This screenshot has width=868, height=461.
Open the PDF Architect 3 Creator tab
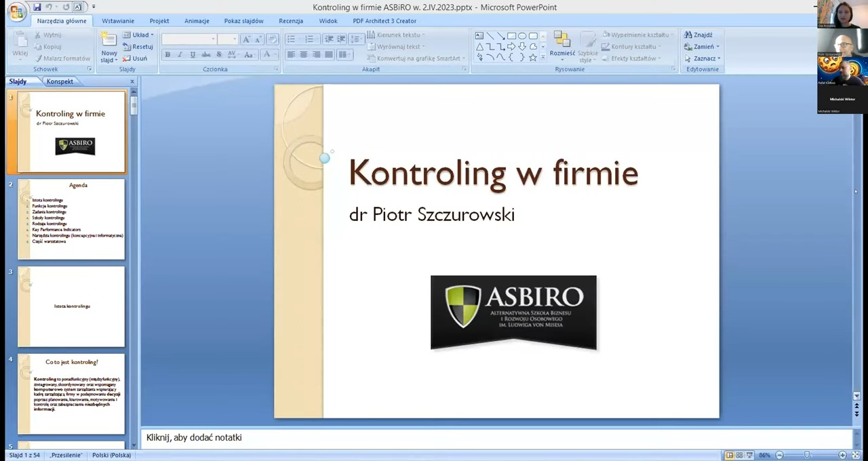click(384, 21)
